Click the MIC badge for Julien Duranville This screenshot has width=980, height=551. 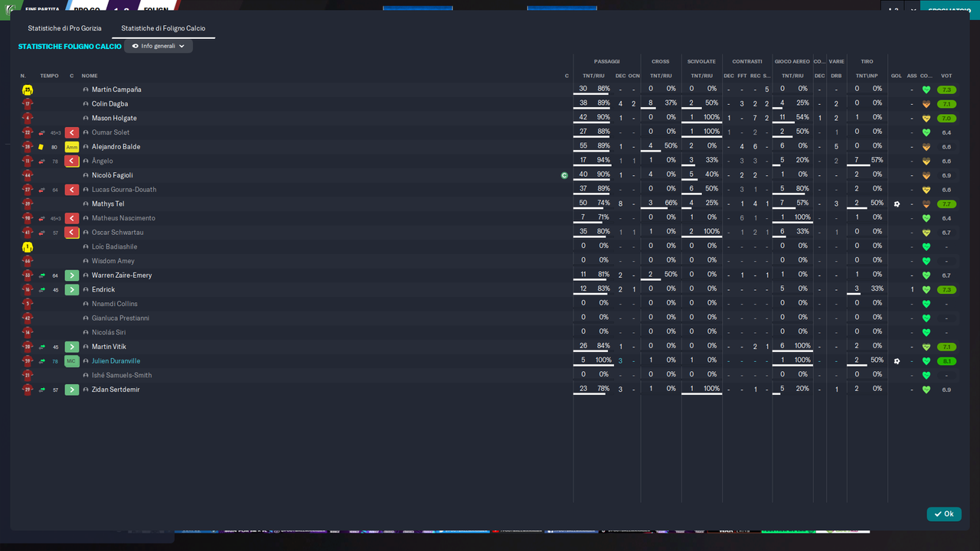pos(72,361)
